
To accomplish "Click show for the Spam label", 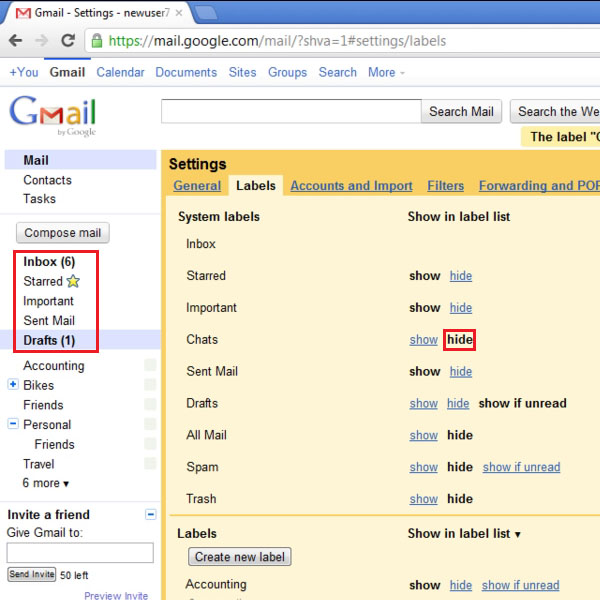I will pyautogui.click(x=424, y=467).
